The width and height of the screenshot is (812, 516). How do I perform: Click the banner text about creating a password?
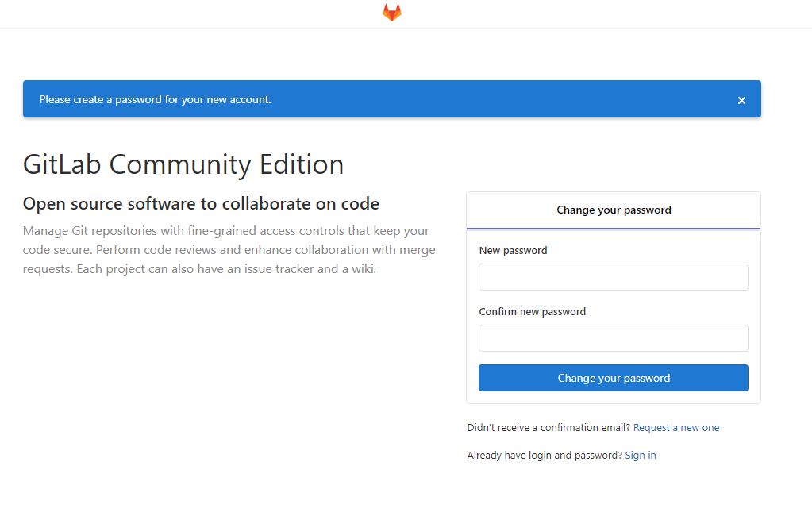(x=156, y=99)
